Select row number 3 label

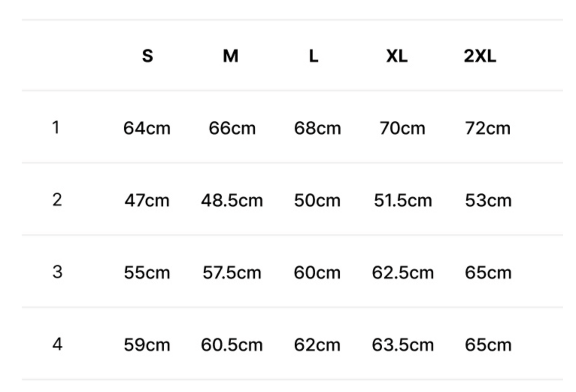click(x=57, y=272)
